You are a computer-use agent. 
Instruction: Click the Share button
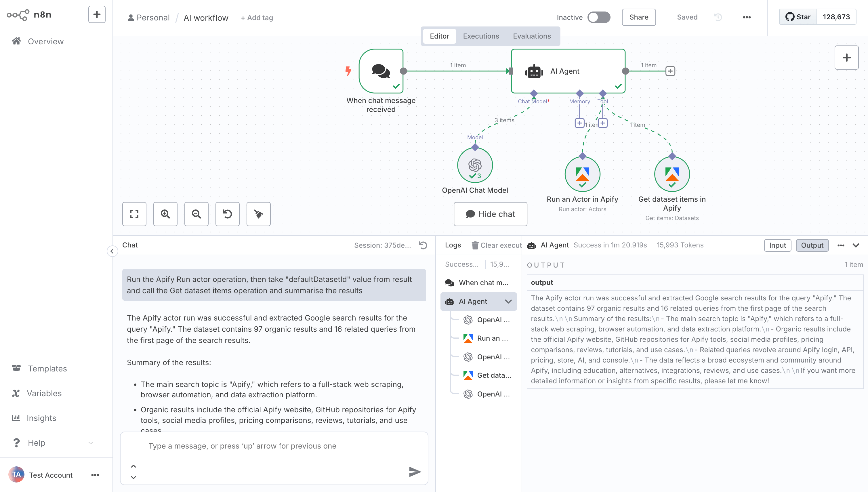pyautogui.click(x=638, y=17)
